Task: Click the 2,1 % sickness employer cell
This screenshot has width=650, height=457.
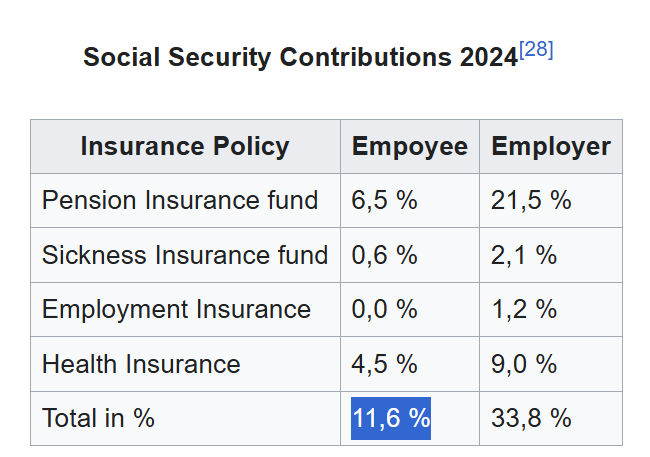Action: (524, 255)
